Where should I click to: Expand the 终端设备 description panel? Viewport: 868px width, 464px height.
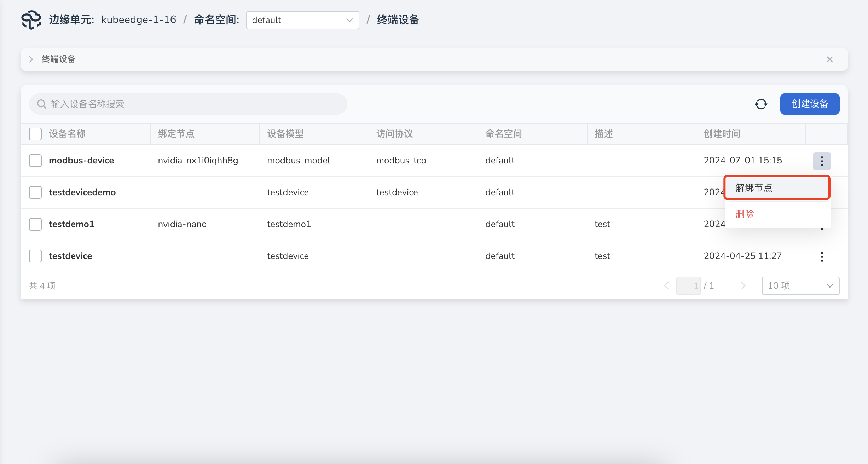(31, 59)
